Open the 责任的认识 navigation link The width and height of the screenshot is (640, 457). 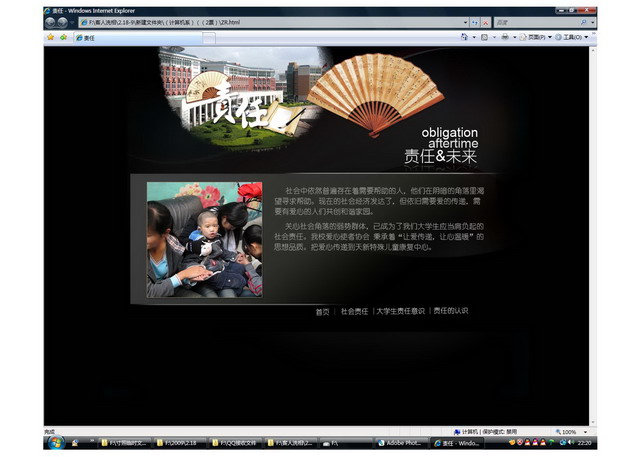(450, 311)
